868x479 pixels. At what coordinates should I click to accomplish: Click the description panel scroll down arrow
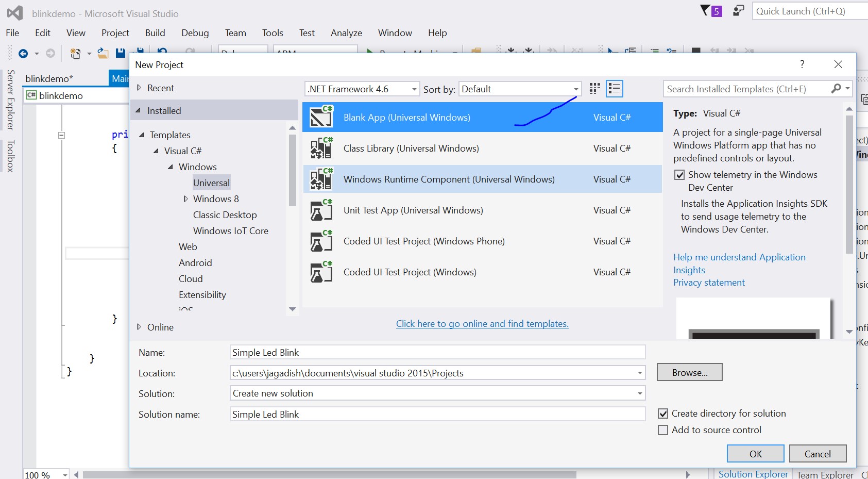pyautogui.click(x=849, y=332)
